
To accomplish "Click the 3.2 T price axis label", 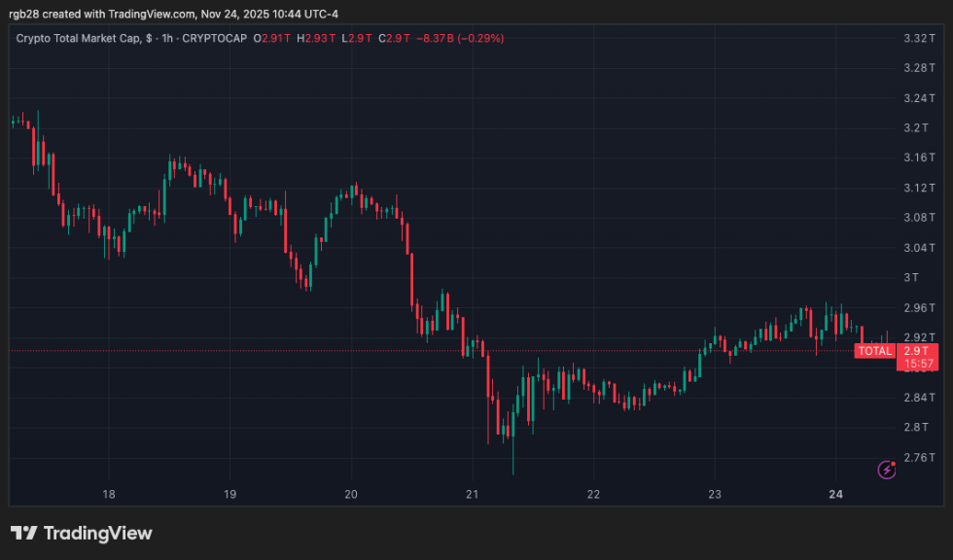I will (x=916, y=127).
